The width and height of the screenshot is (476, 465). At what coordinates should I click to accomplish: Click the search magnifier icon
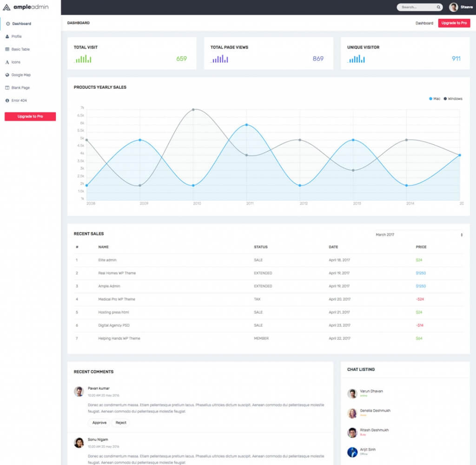[x=437, y=7]
